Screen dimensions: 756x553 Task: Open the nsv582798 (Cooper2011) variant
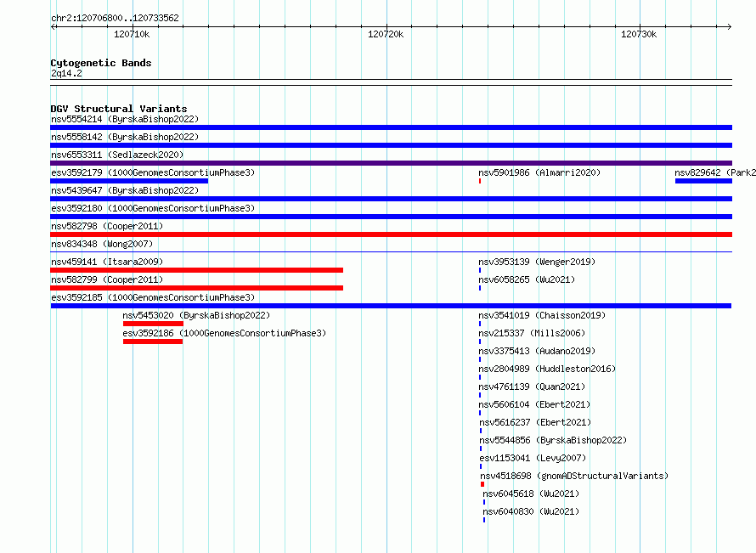point(107,226)
